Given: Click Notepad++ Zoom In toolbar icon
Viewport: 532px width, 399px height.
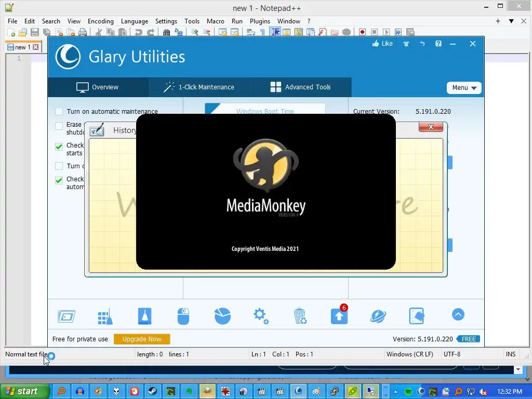Looking at the screenshot, I should point(195,32).
